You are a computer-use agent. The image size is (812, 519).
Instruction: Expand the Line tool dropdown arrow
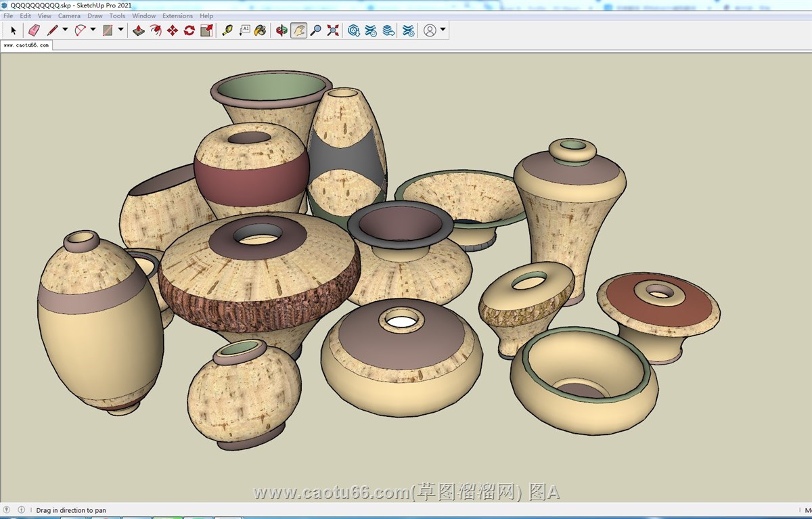click(x=65, y=30)
